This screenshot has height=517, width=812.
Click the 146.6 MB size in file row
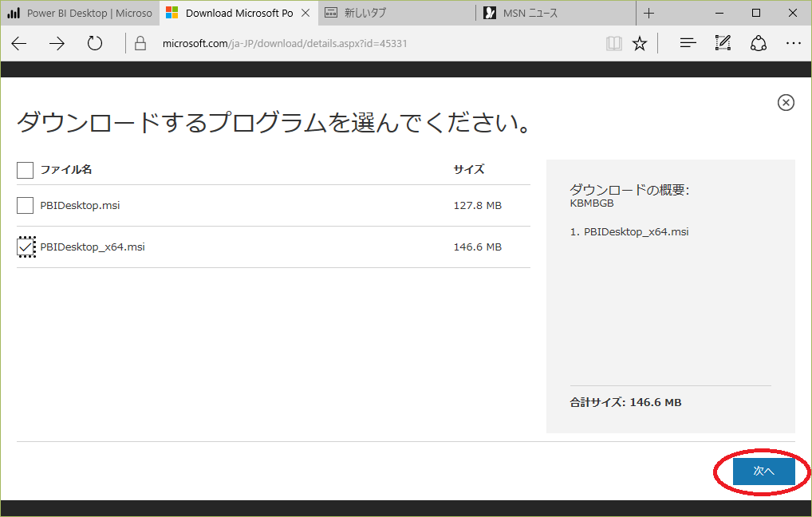click(x=478, y=247)
